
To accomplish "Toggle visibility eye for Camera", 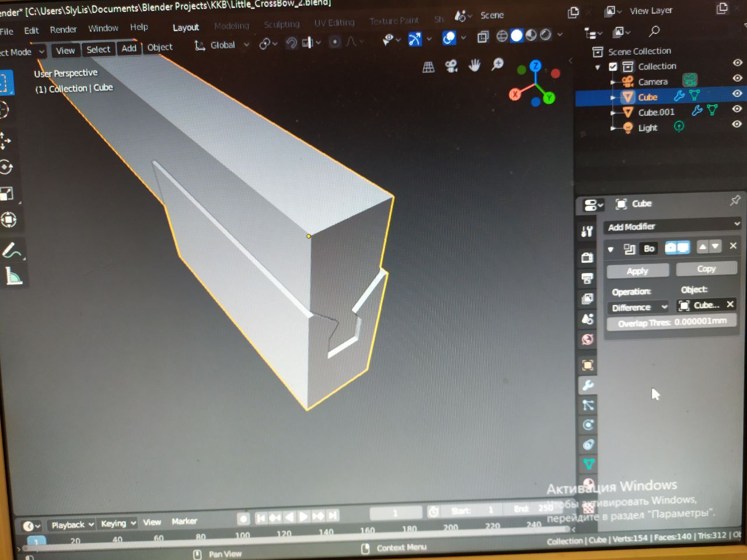I will click(x=738, y=78).
